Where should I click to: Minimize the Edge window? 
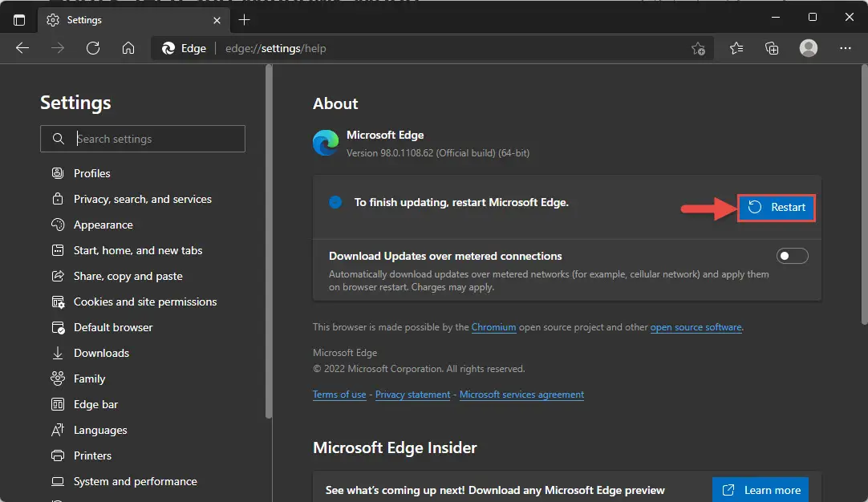776,17
